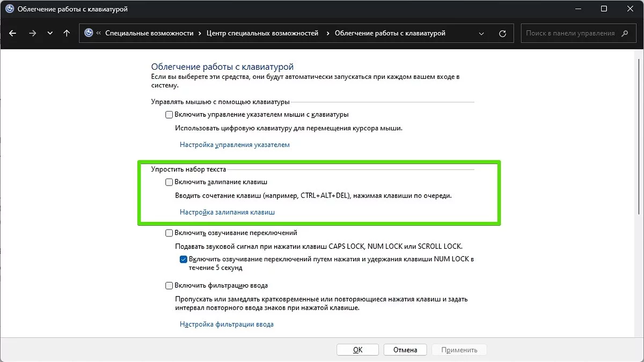The width and height of the screenshot is (644, 362).
Task: Enable Включить озвучивание переключений checkbox
Action: 170,233
